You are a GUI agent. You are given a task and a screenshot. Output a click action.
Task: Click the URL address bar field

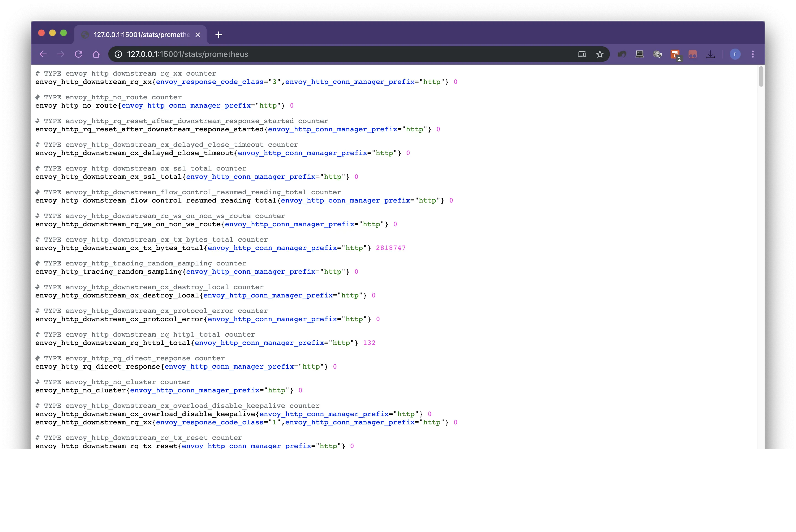340,54
